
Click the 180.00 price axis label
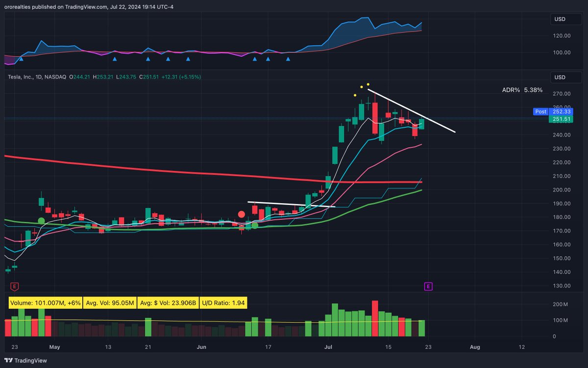tap(561, 217)
